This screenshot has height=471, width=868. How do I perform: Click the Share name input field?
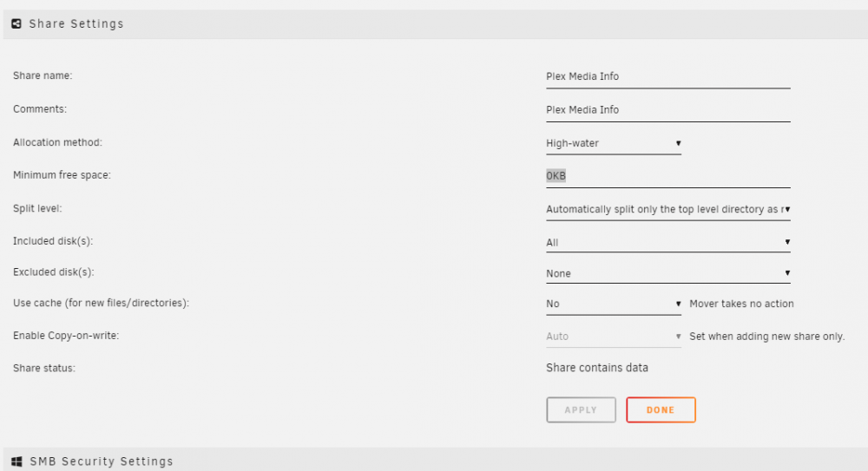pos(668,76)
